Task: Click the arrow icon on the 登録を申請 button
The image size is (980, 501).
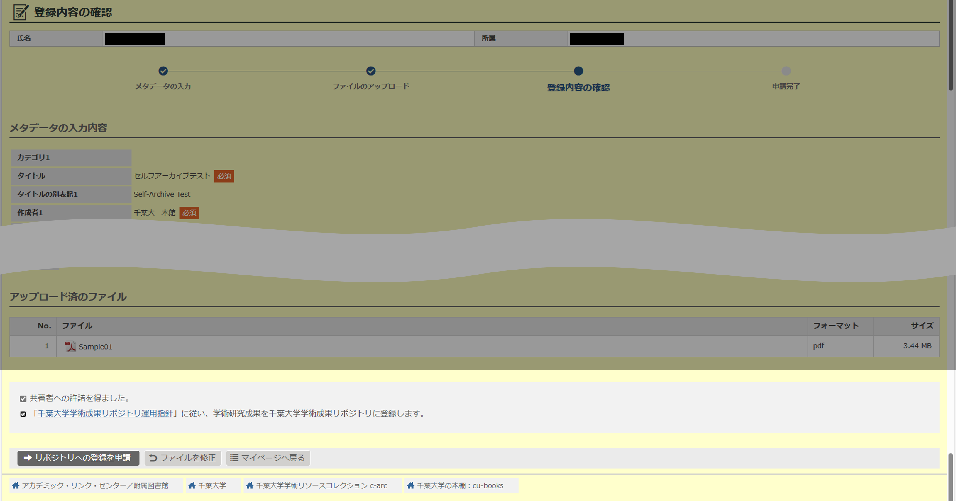Action: coord(27,458)
